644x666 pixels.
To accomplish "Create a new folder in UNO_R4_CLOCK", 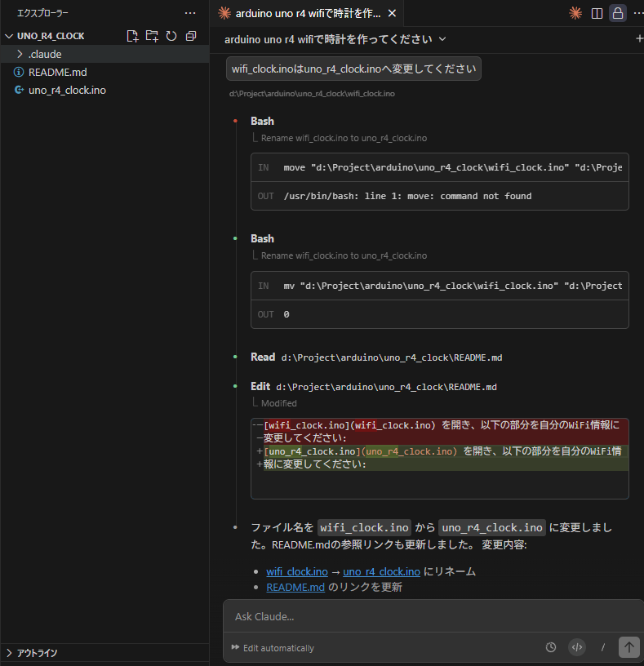I will coord(152,36).
